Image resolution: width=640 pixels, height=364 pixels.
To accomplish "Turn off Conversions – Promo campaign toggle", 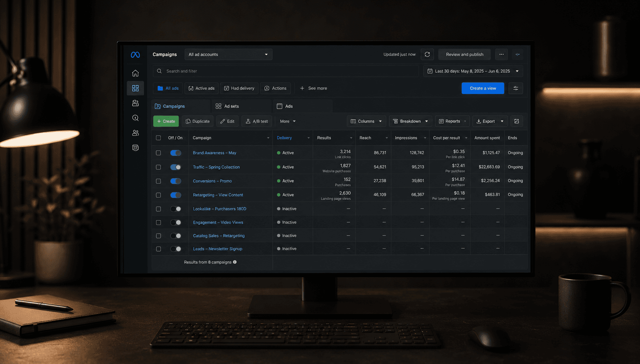I will pos(176,181).
